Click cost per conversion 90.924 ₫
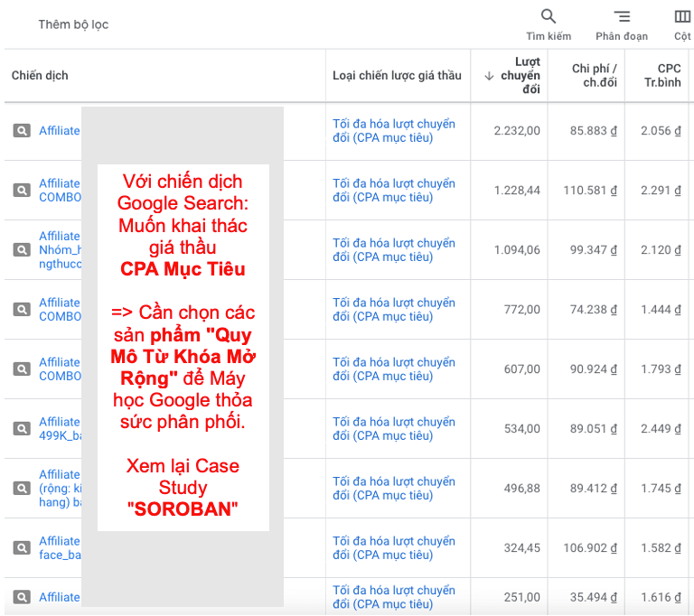The image size is (694, 616). coord(594,369)
